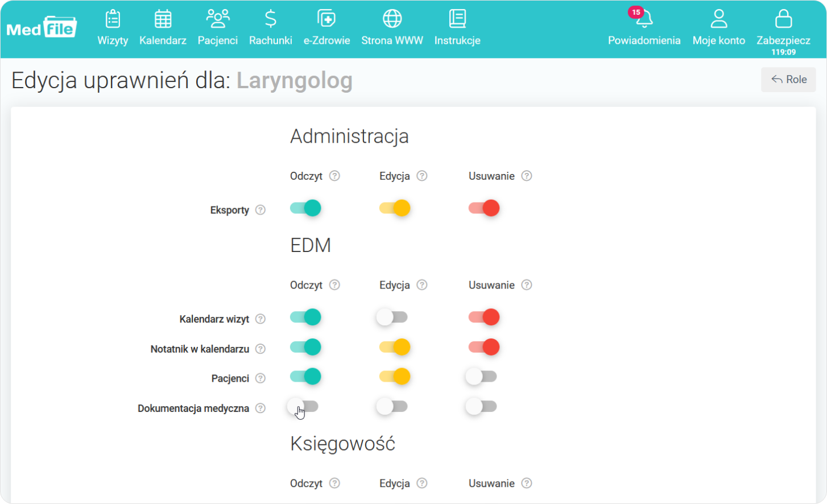827x504 pixels.
Task: Open Moje konto menu
Action: (718, 27)
